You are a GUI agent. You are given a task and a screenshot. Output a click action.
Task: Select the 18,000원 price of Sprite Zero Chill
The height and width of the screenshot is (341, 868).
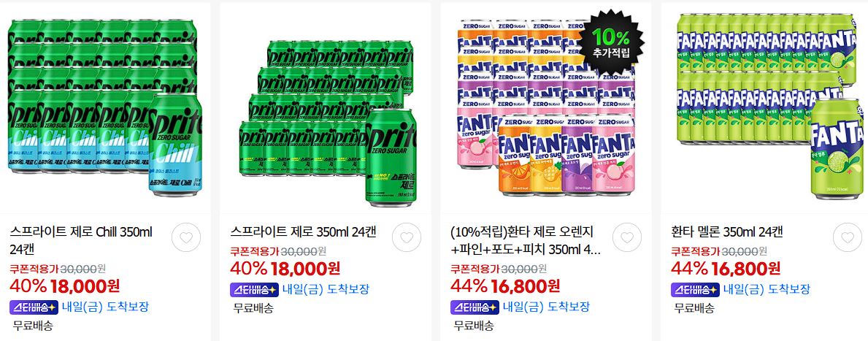(x=85, y=286)
